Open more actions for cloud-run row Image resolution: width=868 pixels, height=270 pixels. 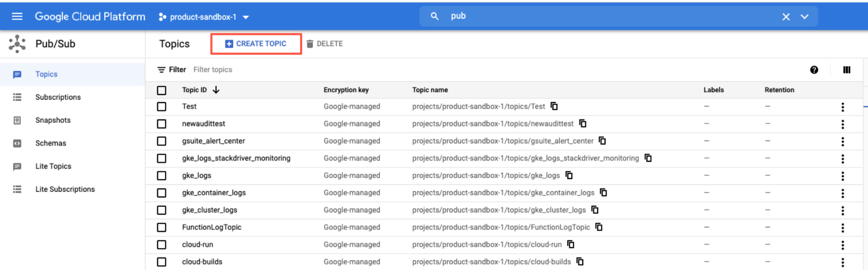pyautogui.click(x=842, y=245)
